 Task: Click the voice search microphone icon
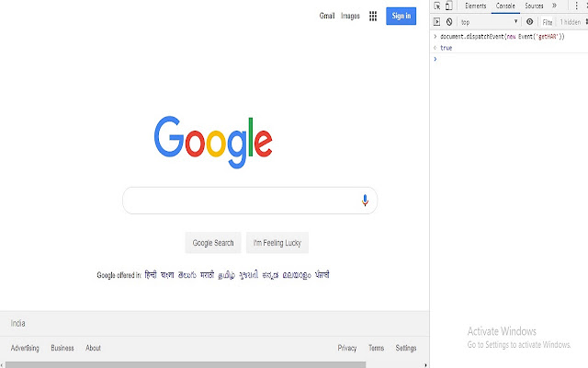(365, 201)
